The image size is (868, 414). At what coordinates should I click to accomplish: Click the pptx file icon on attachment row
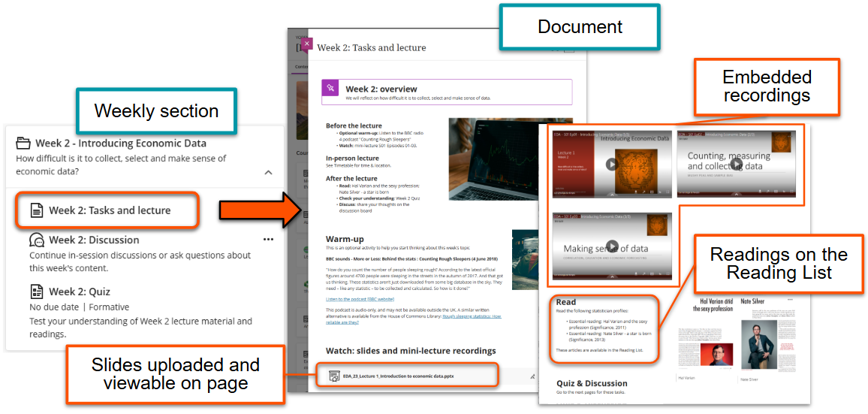[334, 376]
